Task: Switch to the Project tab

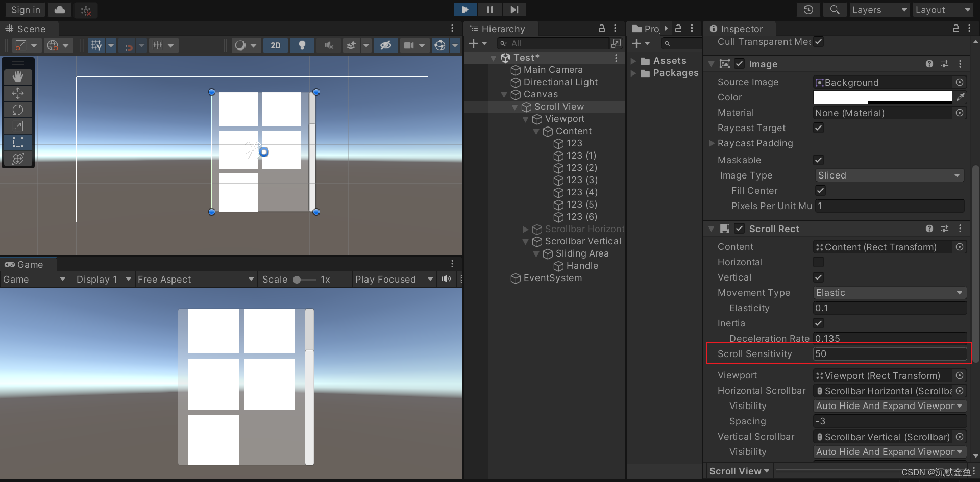Action: (646, 29)
